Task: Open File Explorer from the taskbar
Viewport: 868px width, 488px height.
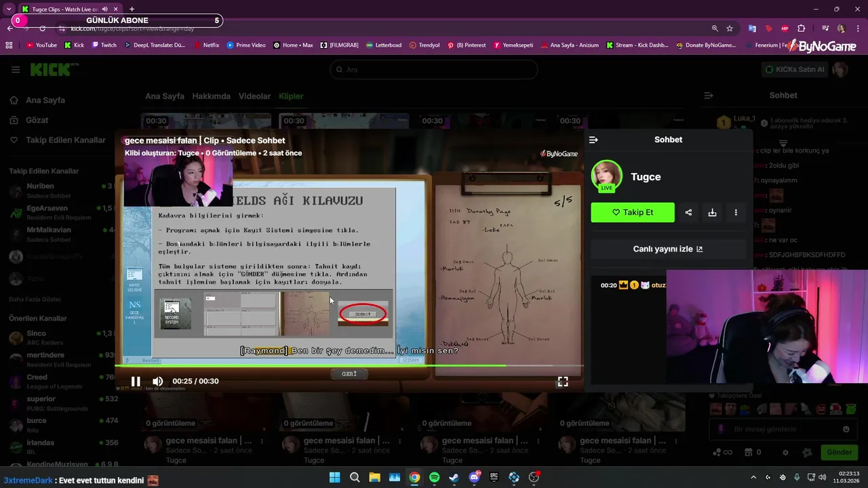Action: tap(374, 477)
